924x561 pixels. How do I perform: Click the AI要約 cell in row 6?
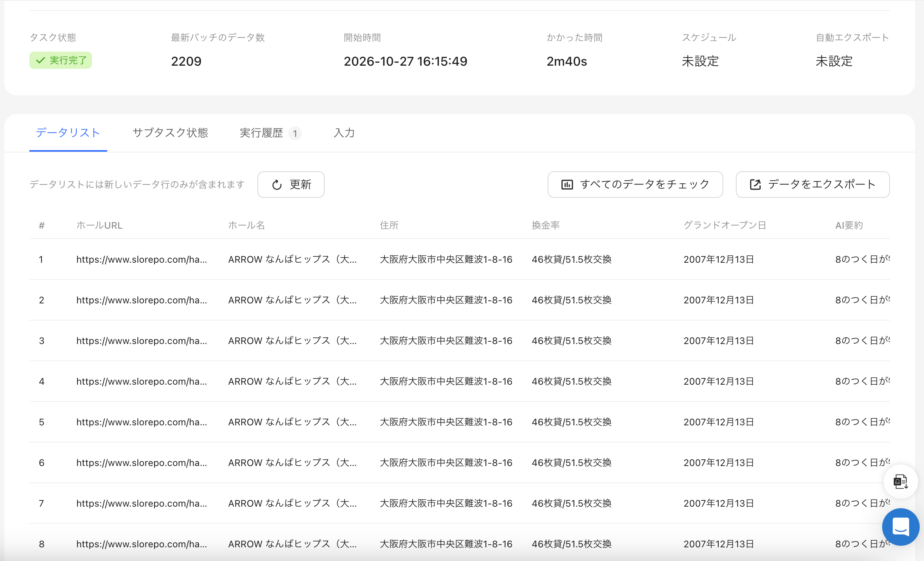tap(863, 462)
